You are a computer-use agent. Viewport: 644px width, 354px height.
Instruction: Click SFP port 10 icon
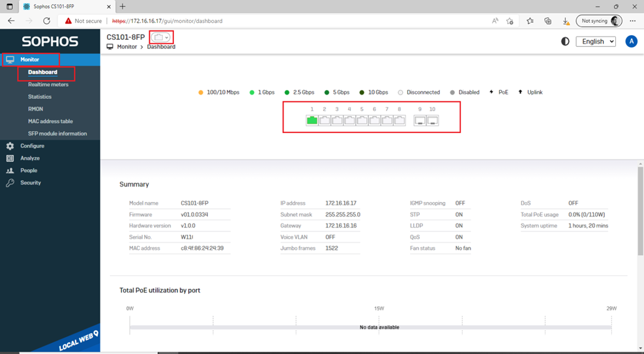(432, 121)
